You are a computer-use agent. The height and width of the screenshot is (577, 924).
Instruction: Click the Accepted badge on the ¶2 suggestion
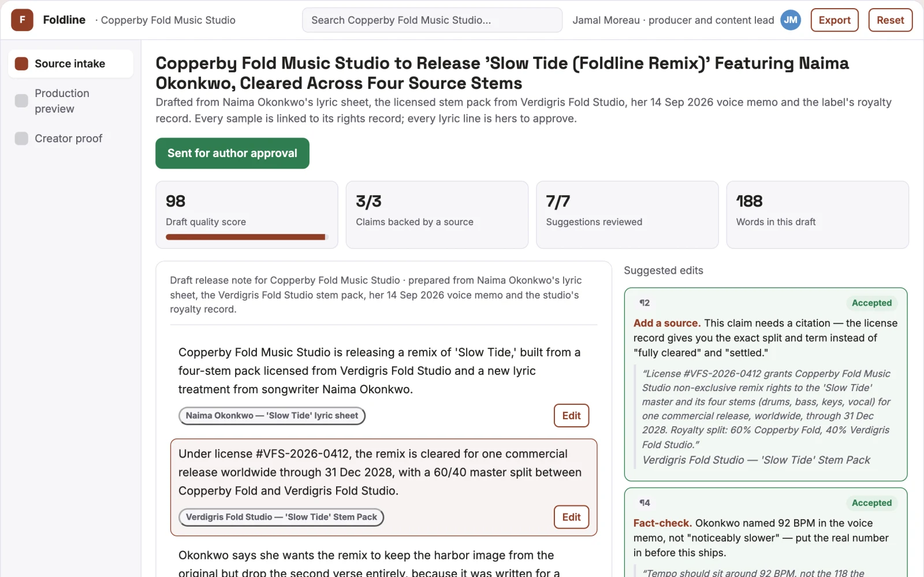coord(872,303)
